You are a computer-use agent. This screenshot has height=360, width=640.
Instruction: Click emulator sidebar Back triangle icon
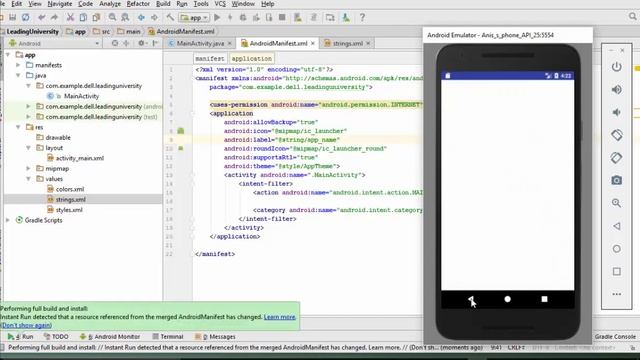[x=617, y=226]
